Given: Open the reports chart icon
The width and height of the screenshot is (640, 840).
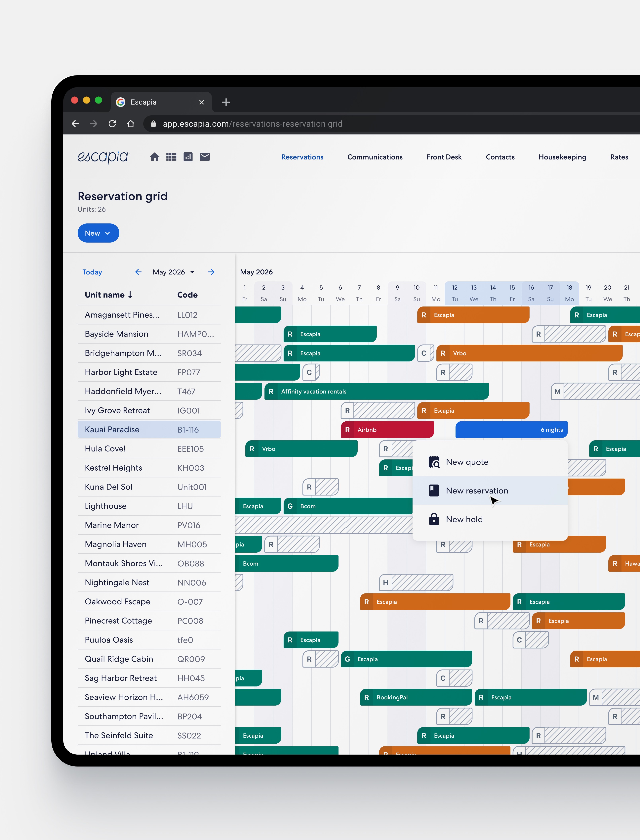Looking at the screenshot, I should click(x=188, y=157).
